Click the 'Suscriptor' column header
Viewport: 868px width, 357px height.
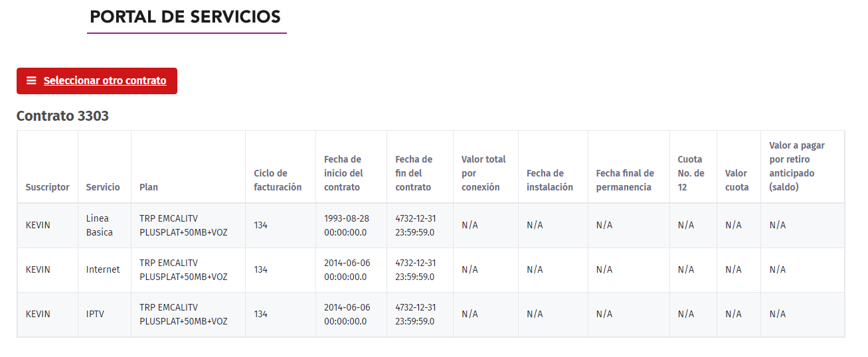click(47, 187)
